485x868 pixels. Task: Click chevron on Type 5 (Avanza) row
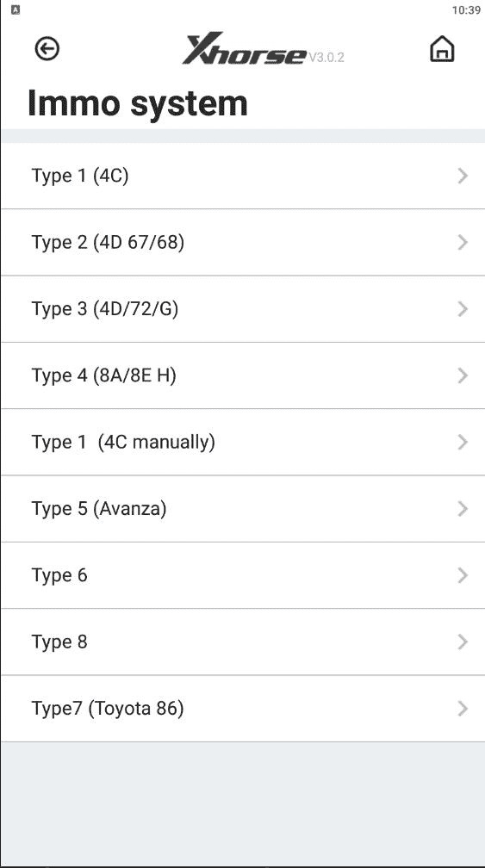tap(463, 509)
